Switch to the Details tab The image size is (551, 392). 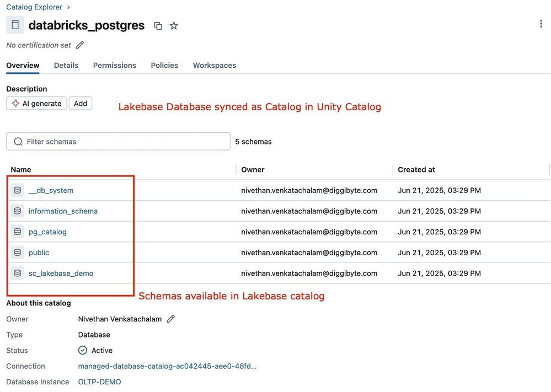tap(66, 65)
